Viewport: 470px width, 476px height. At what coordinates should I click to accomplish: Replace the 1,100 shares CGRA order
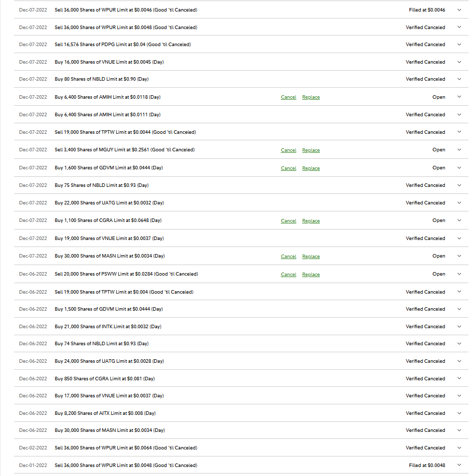(x=311, y=221)
